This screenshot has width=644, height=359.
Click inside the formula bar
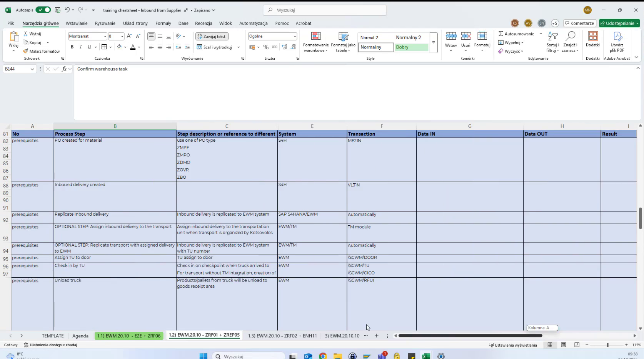(231, 69)
